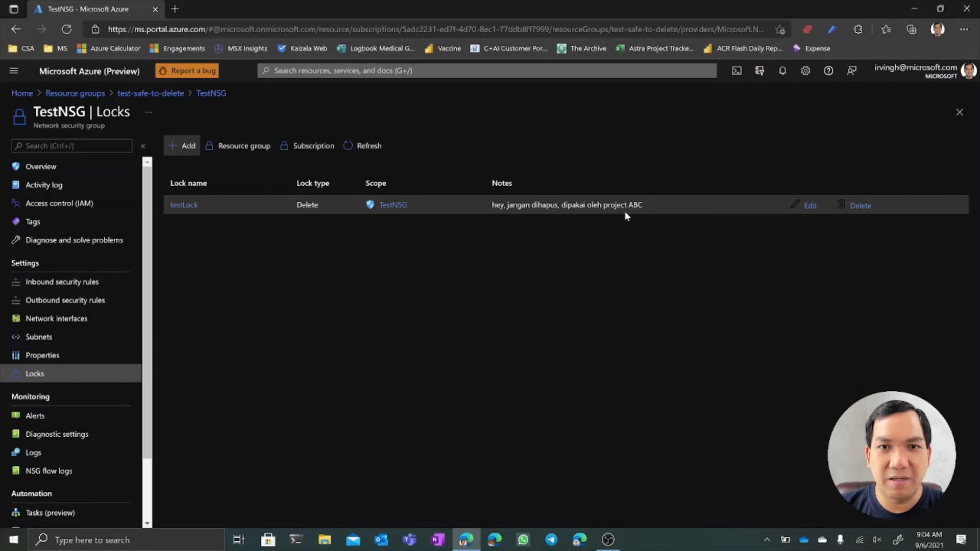Screen dimensions: 980x551
Task: Open the Help question mark icon
Action: point(828,71)
